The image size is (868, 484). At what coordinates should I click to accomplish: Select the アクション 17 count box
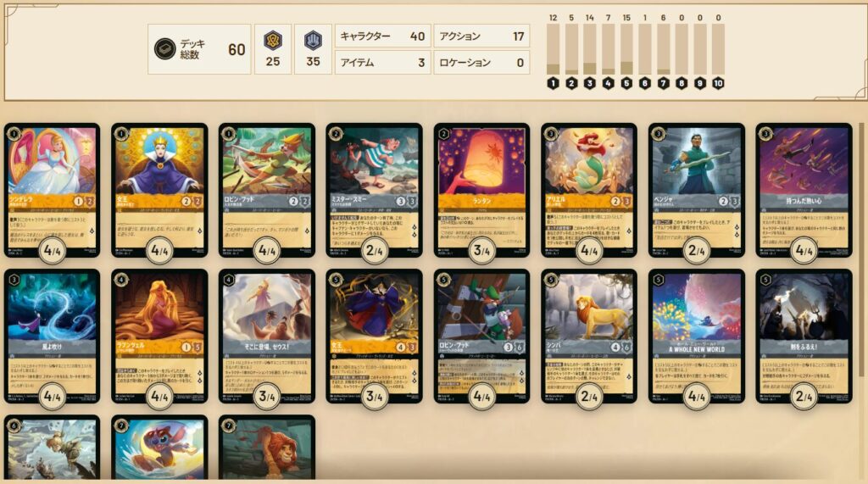[481, 36]
